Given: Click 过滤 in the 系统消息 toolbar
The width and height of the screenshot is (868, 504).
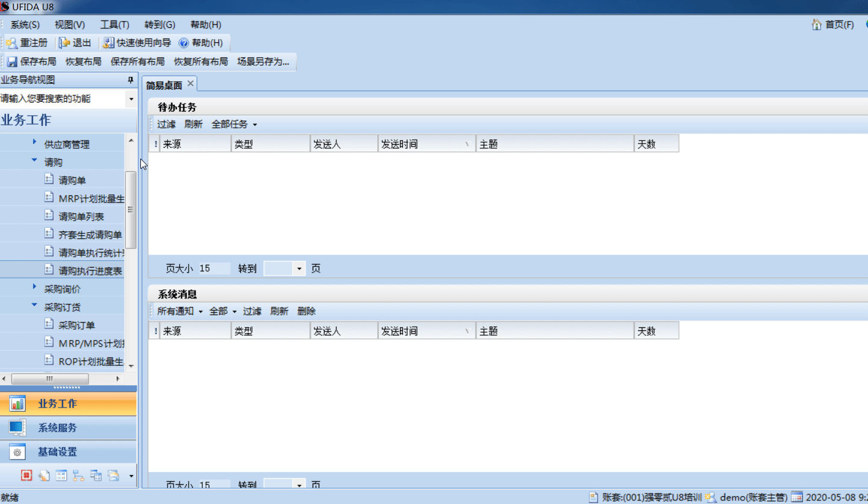Looking at the screenshot, I should click(x=252, y=311).
